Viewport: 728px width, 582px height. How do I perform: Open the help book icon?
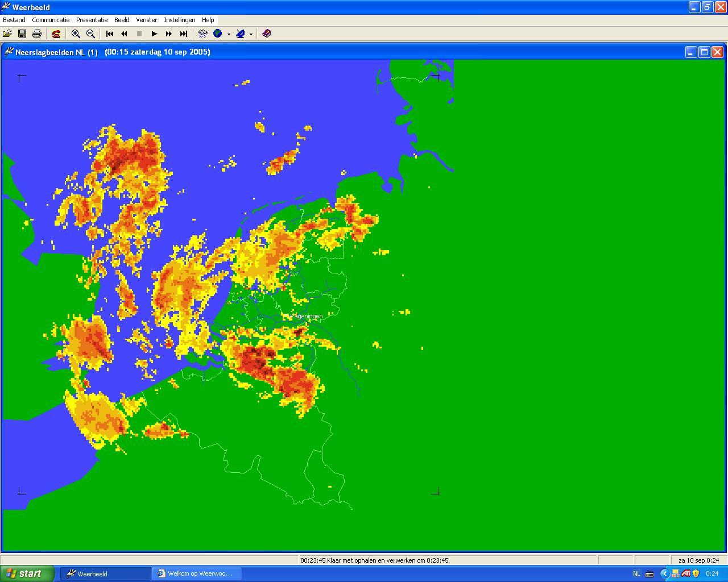[267, 34]
